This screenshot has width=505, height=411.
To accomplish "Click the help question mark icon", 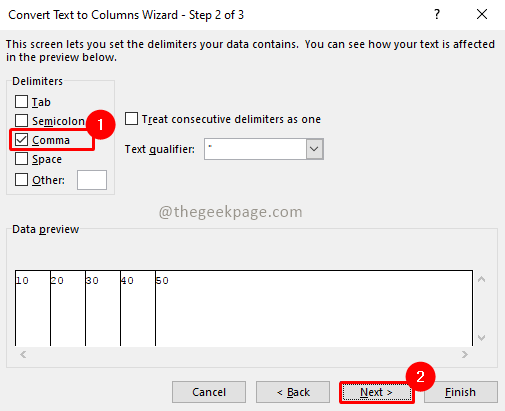I will (437, 15).
